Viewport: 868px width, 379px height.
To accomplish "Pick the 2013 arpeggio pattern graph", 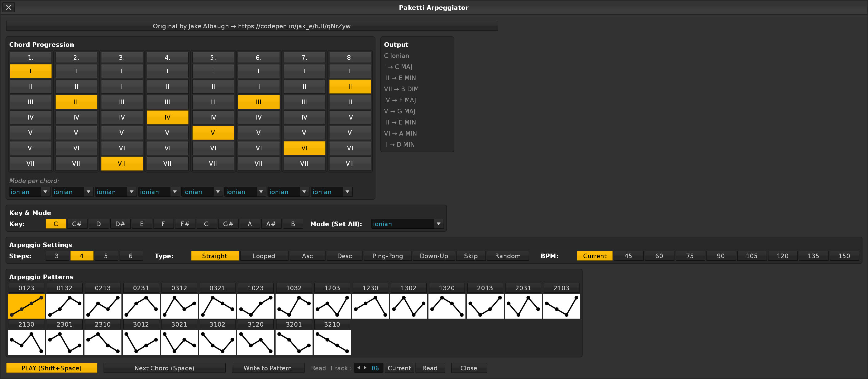I will click(x=485, y=306).
